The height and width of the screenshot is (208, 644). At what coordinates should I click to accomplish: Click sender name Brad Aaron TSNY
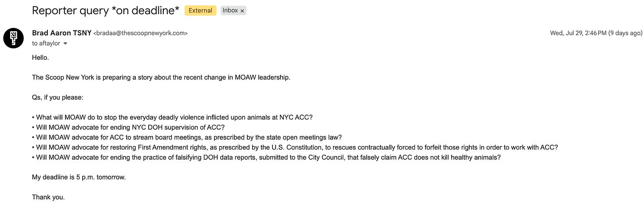tap(61, 33)
